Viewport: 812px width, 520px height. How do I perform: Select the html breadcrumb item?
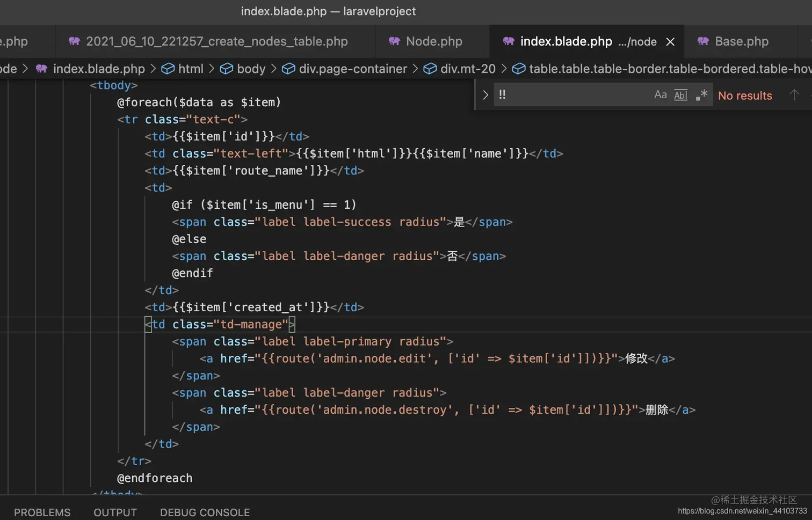(x=191, y=69)
